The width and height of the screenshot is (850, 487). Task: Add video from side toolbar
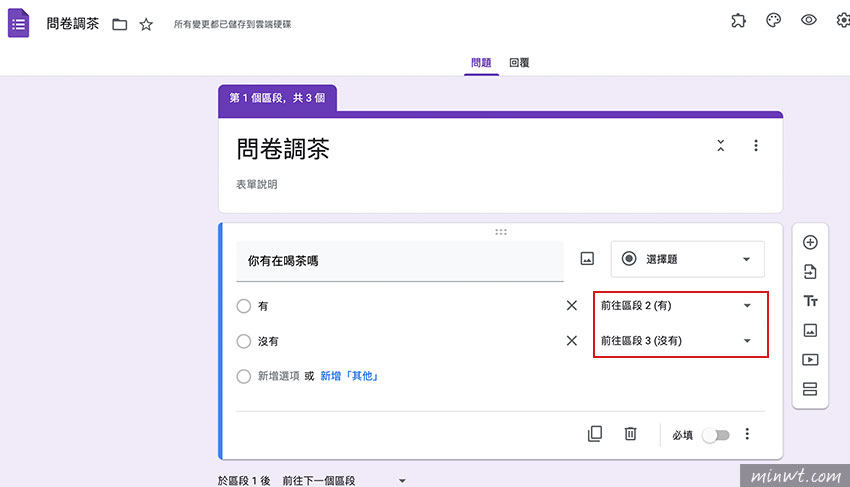[x=810, y=360]
